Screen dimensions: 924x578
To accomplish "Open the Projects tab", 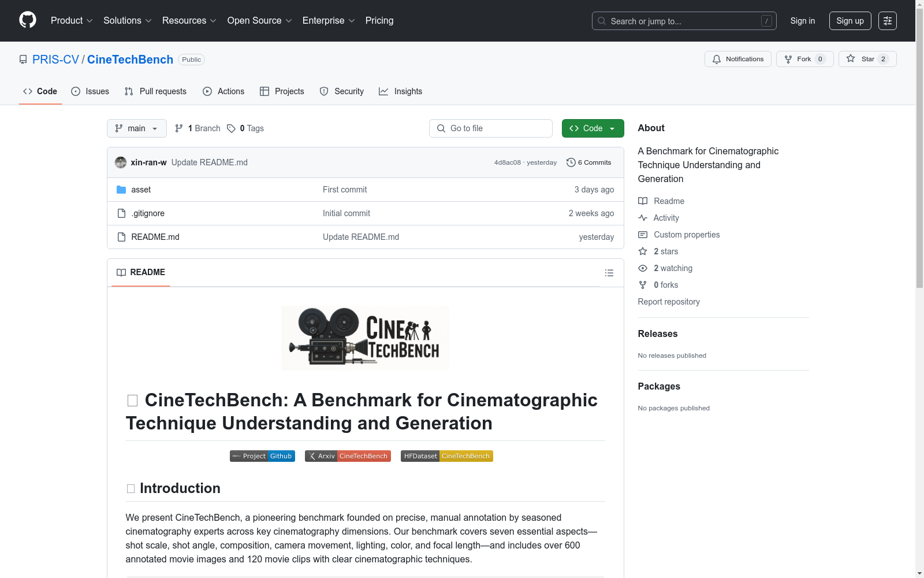I will (x=282, y=91).
